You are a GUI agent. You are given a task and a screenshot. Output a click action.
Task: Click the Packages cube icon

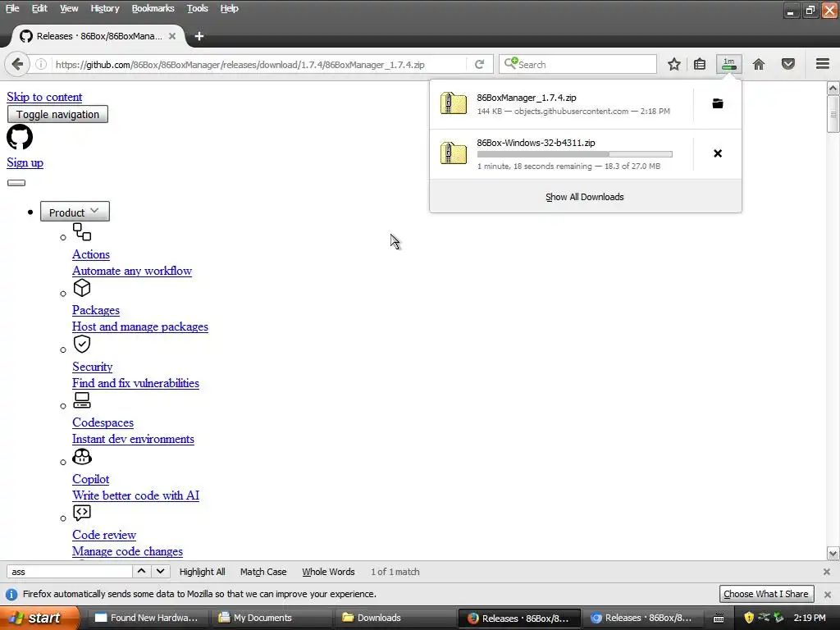click(x=82, y=288)
